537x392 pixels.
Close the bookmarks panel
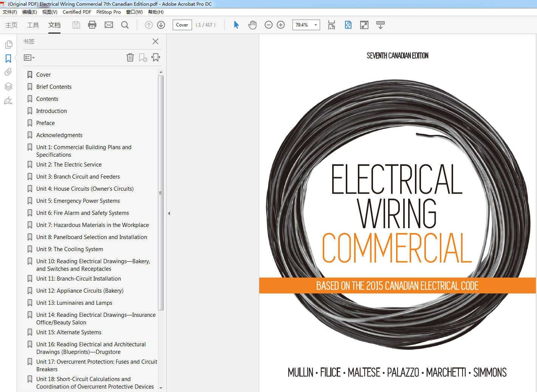pos(155,42)
